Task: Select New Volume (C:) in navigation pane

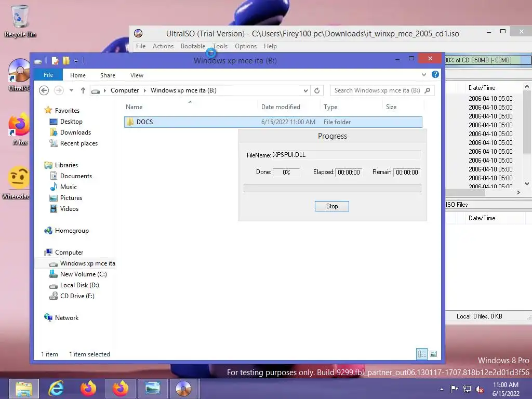Action: click(83, 274)
